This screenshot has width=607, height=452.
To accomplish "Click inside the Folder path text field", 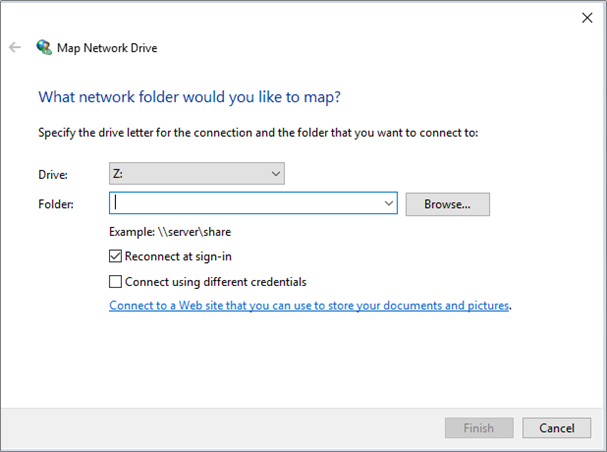I will (x=246, y=203).
